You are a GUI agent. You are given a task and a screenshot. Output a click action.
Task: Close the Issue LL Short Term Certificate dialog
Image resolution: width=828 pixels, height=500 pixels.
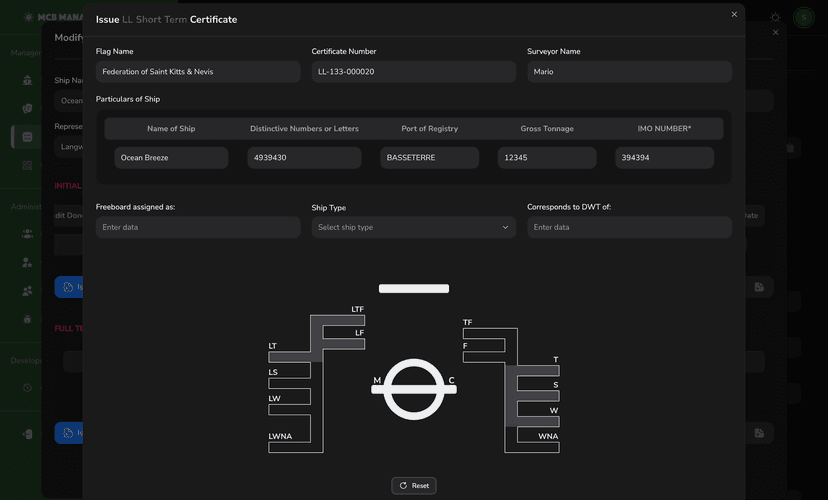tap(733, 15)
